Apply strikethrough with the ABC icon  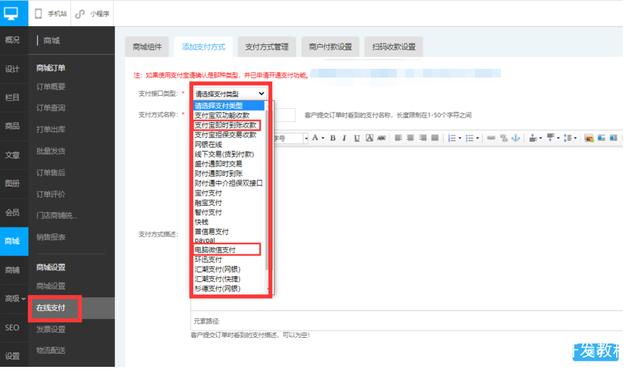[x=381, y=138]
